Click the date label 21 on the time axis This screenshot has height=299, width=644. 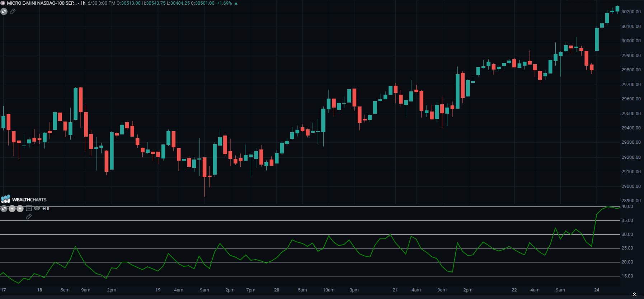point(395,290)
